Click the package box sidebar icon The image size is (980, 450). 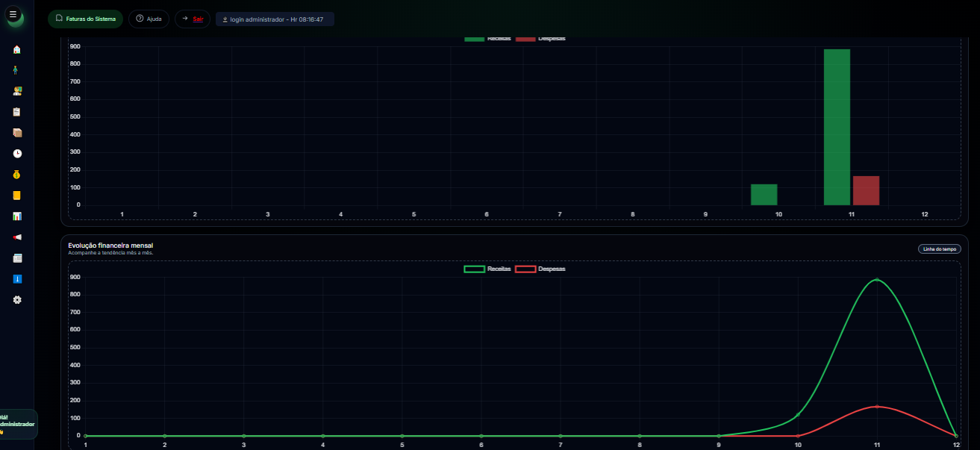17,133
